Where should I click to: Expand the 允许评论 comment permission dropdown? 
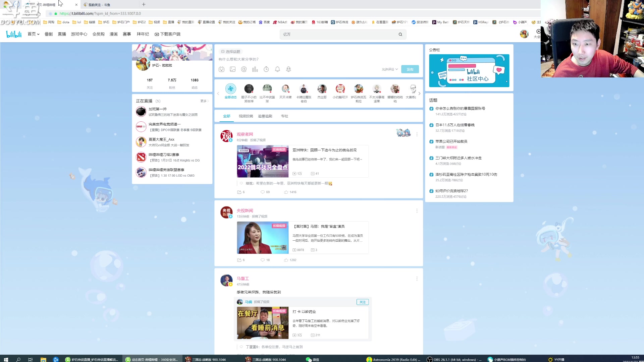(390, 69)
